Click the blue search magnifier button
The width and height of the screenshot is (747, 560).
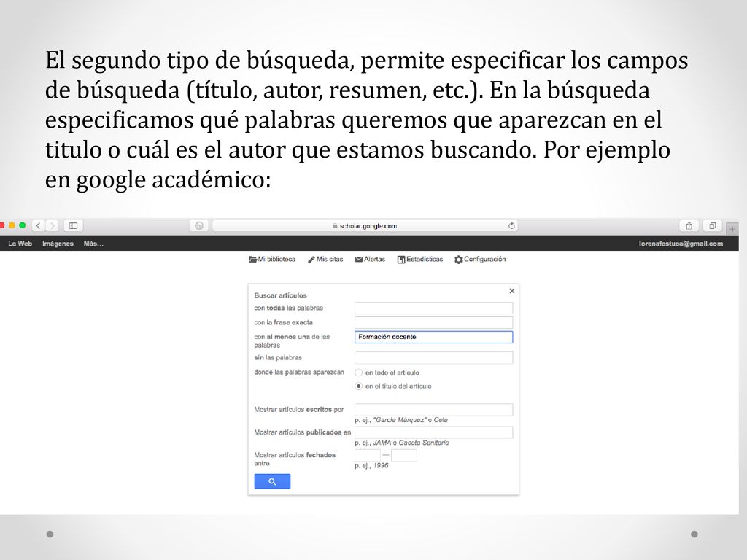coord(272,481)
